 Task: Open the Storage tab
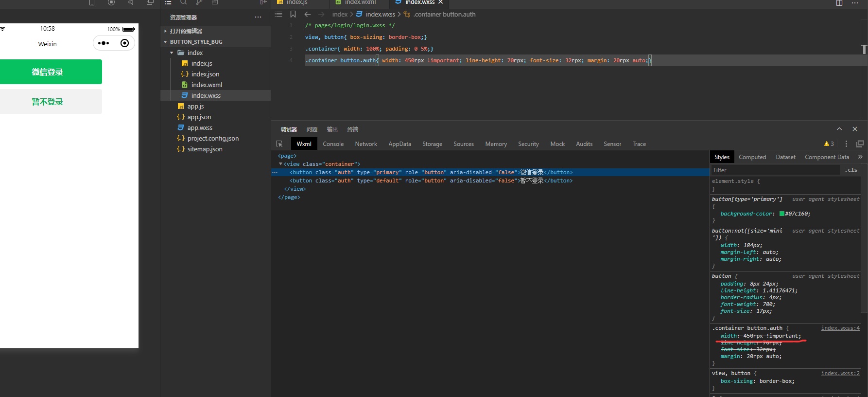click(x=432, y=144)
